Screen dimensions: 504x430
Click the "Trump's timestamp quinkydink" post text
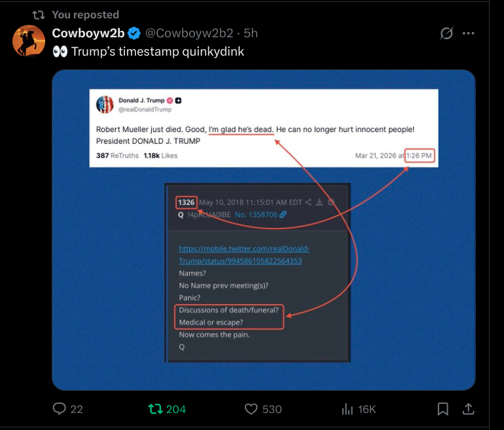157,51
